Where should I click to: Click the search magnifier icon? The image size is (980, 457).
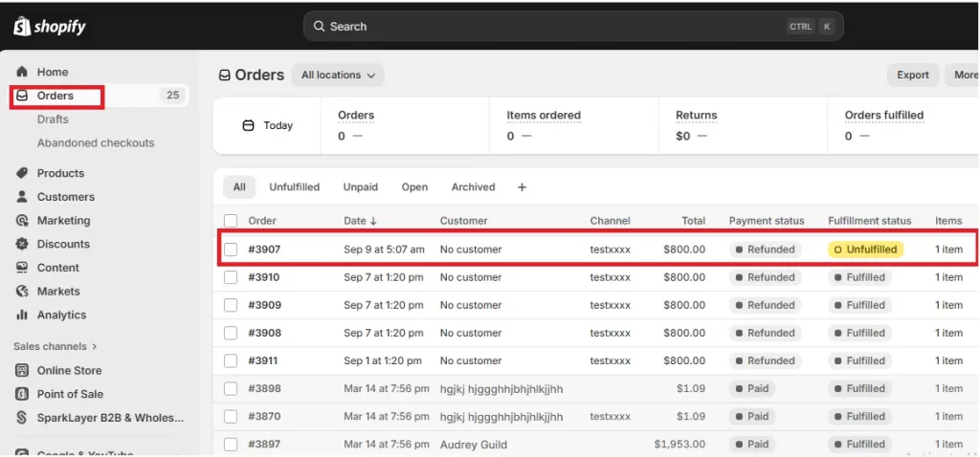coord(319,26)
